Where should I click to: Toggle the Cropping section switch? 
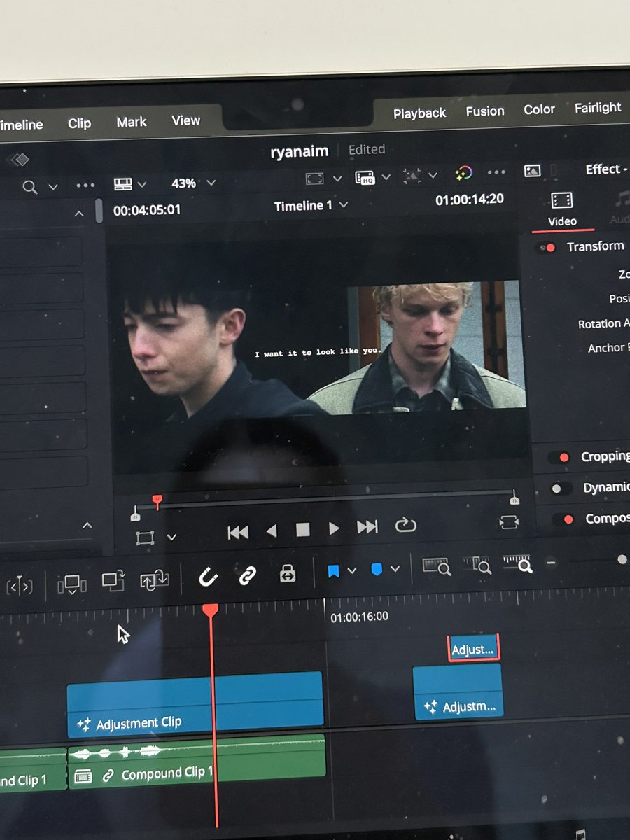pyautogui.click(x=559, y=458)
